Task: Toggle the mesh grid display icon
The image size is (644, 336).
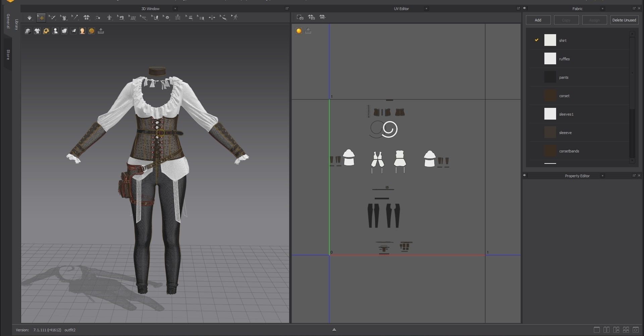Action: pos(64,31)
